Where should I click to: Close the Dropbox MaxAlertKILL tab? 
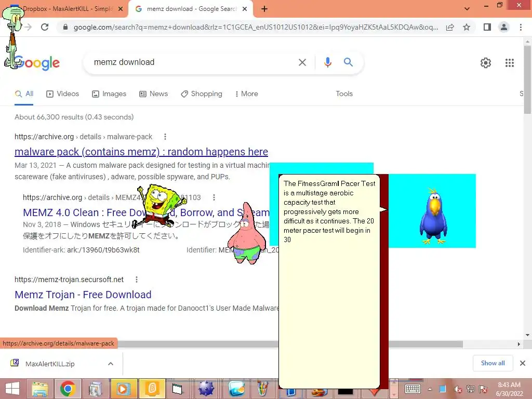pyautogui.click(x=121, y=9)
